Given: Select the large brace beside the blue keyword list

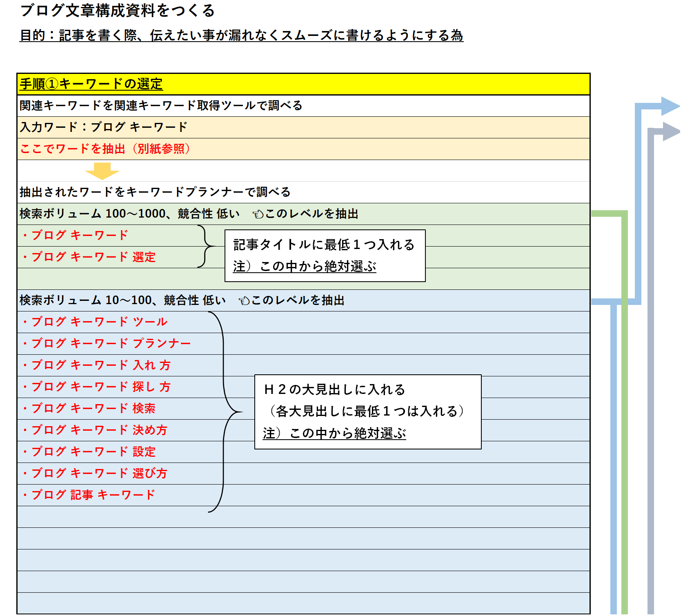Looking at the screenshot, I should tap(225, 412).
